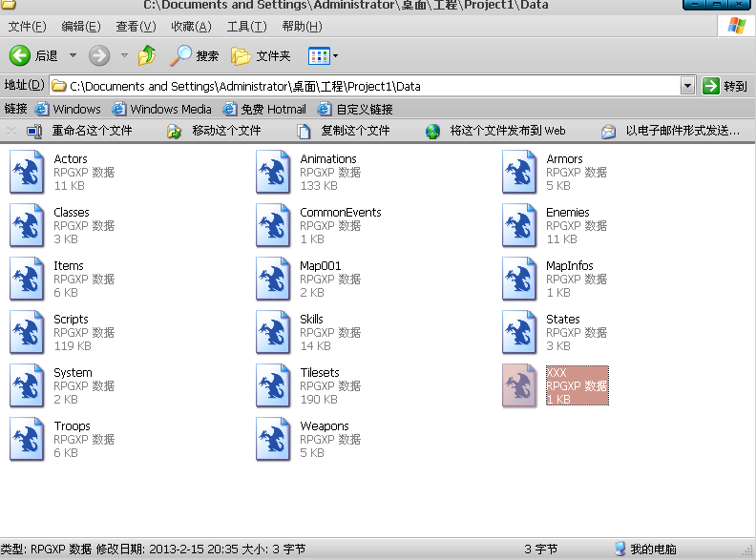Select the Scripts file name
Image resolution: width=756 pixels, height=560 pixels.
pyautogui.click(x=71, y=319)
